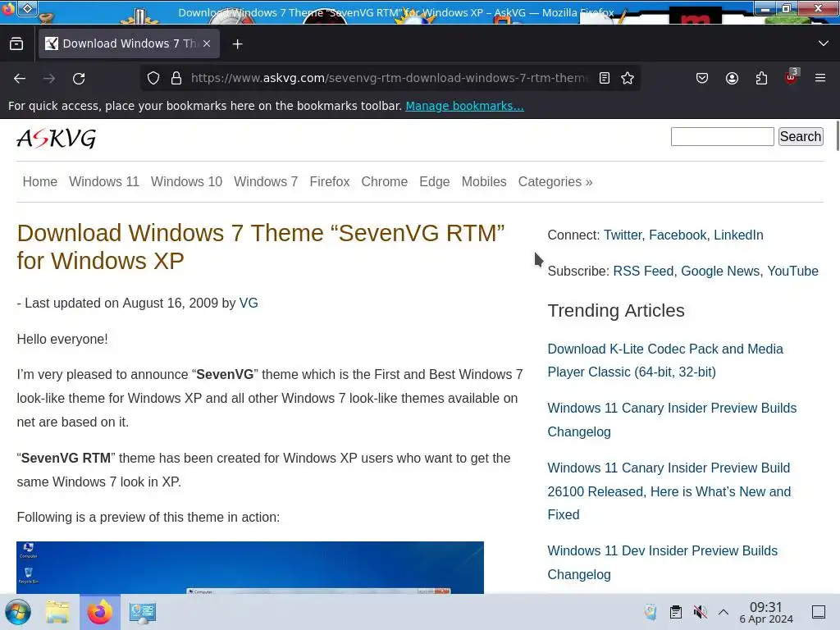Open the Manage bookmarks link
This screenshot has height=630, width=840.
point(464,106)
